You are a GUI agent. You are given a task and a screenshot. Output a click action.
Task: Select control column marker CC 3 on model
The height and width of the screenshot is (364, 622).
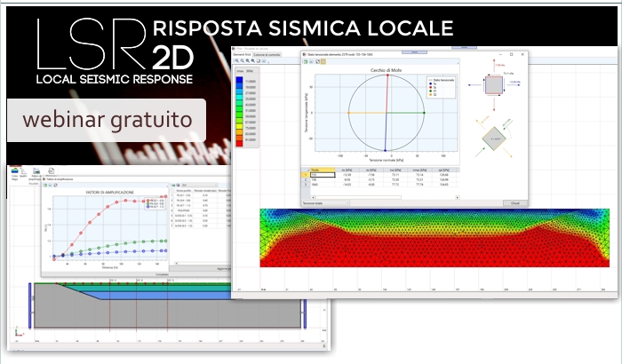pyautogui.click(x=171, y=281)
